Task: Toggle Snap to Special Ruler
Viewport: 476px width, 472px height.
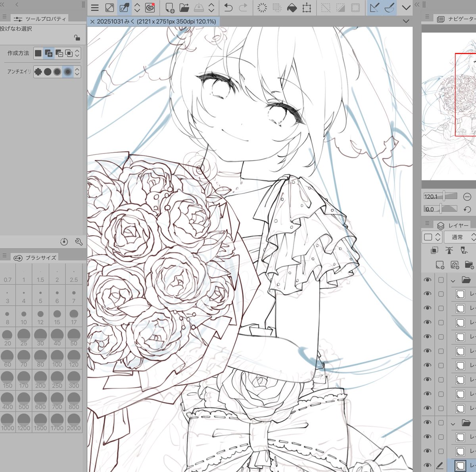Action: coord(389,8)
